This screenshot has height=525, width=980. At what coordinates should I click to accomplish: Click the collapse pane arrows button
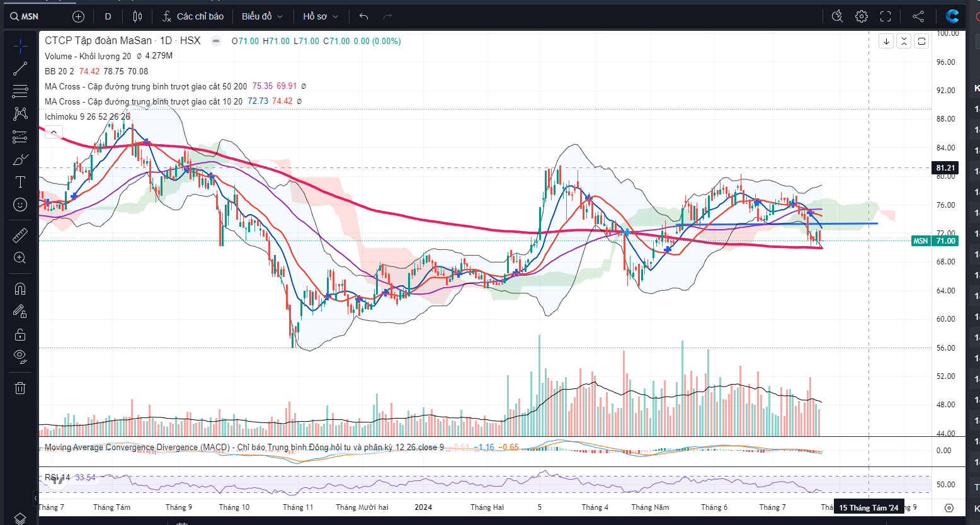click(x=904, y=42)
